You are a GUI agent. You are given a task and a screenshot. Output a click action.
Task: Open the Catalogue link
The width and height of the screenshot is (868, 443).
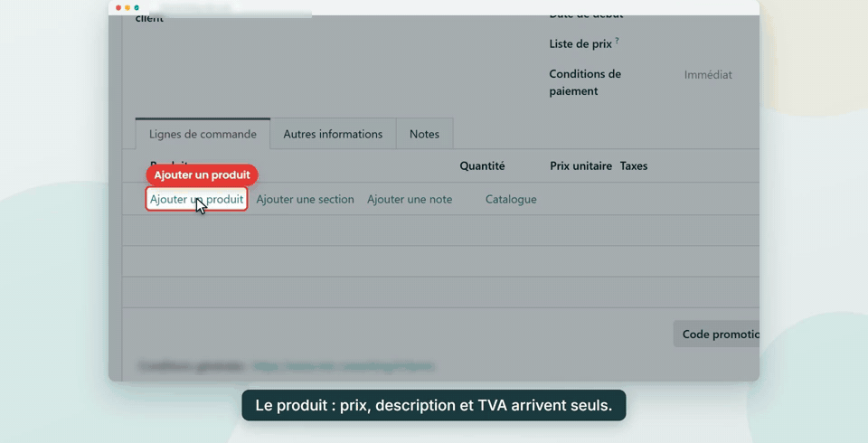point(511,199)
